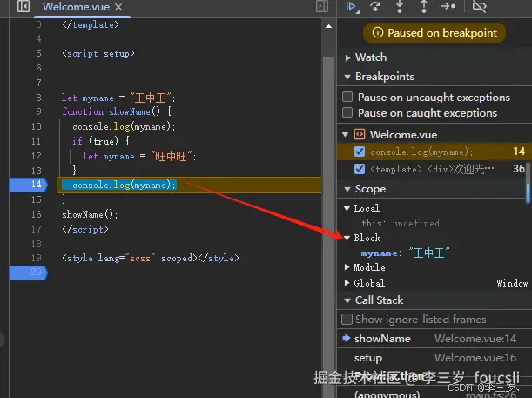Image resolution: width=532 pixels, height=398 pixels.
Task: Click the myname value in Block scope
Action: [429, 253]
